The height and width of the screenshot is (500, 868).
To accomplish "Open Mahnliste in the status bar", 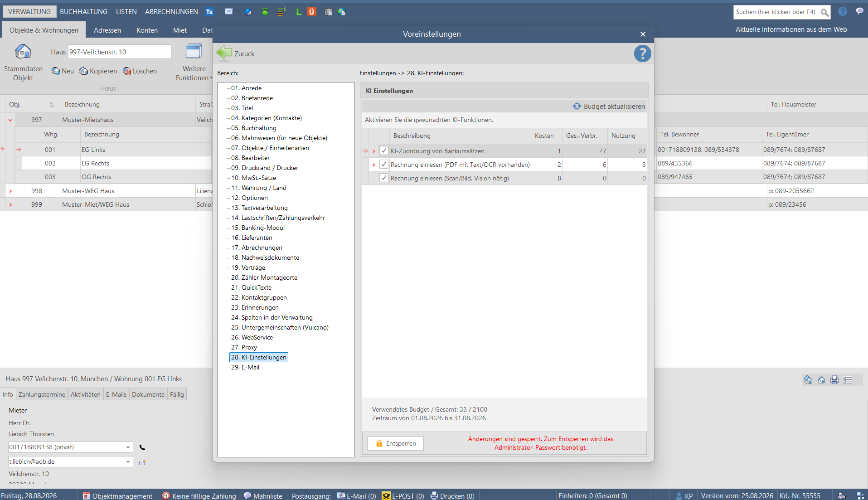I will [x=263, y=496].
